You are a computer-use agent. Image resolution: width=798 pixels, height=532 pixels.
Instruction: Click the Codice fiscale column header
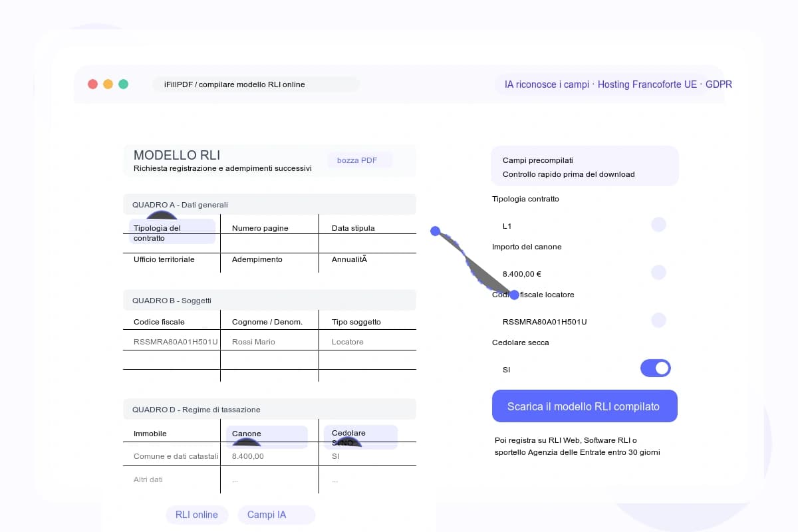[159, 322]
